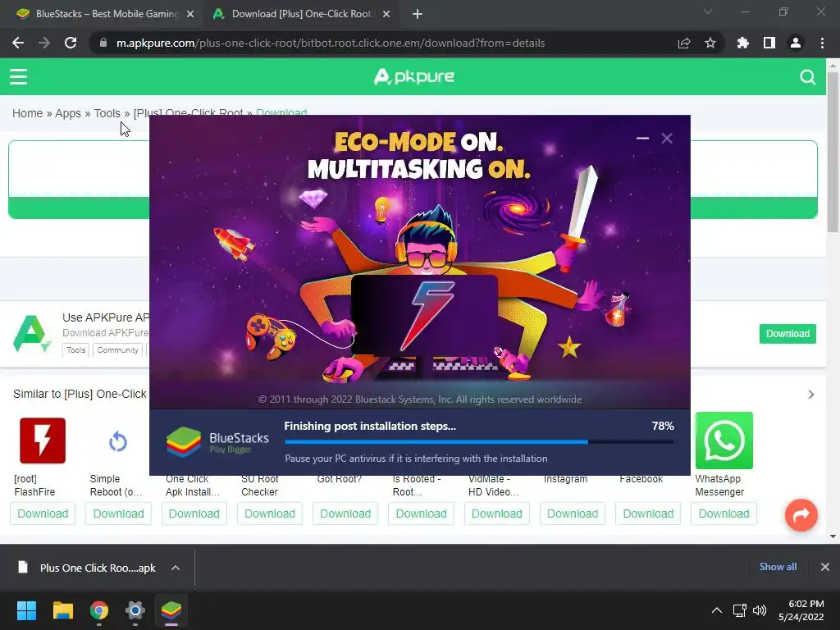This screenshot has width=840, height=630.
Task: Click the APKPure logo in header
Action: (x=414, y=76)
